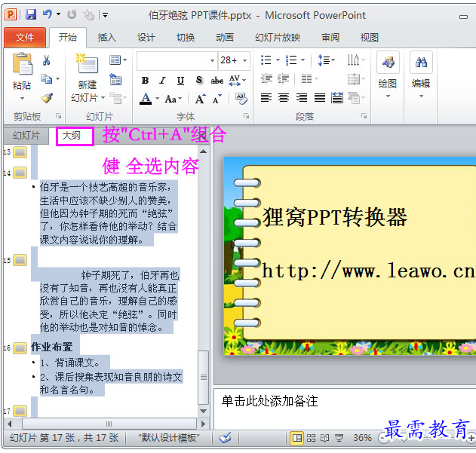Increase list indent level
This screenshot has width=476, height=453.
pos(283,79)
